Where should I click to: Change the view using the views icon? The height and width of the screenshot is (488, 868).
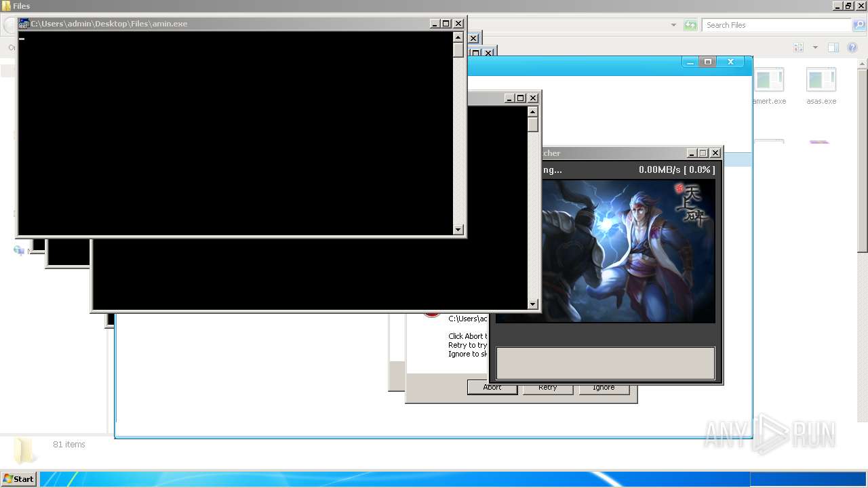[799, 47]
